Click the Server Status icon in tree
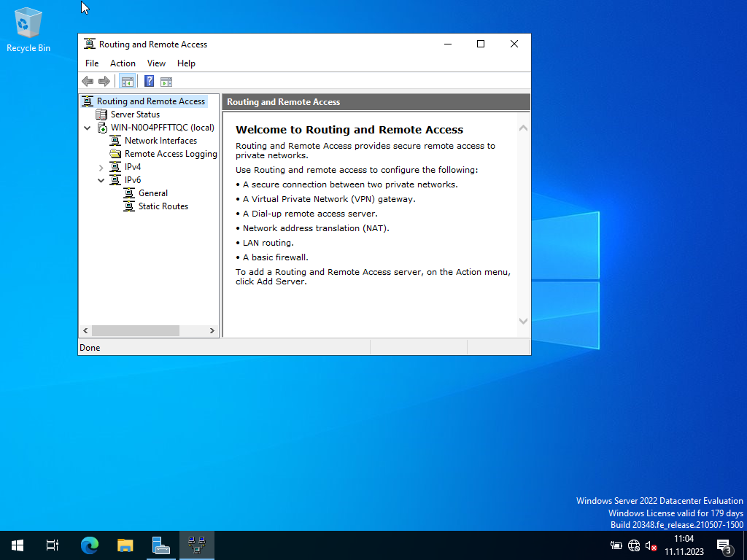The width and height of the screenshot is (747, 560). [101, 114]
